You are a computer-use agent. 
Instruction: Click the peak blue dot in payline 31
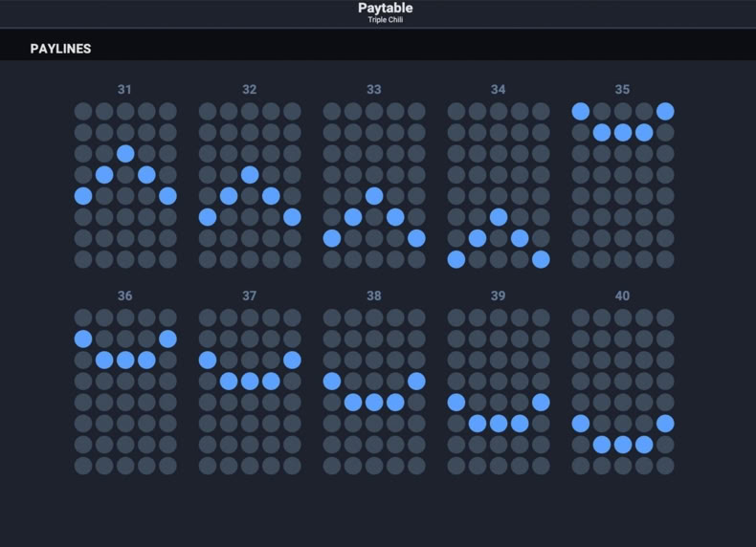click(x=125, y=154)
